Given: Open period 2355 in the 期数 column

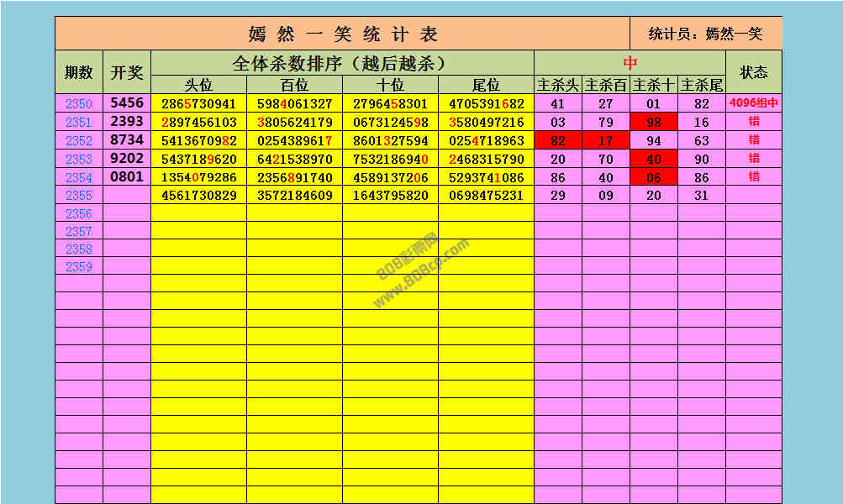Looking at the screenshot, I should [x=79, y=196].
